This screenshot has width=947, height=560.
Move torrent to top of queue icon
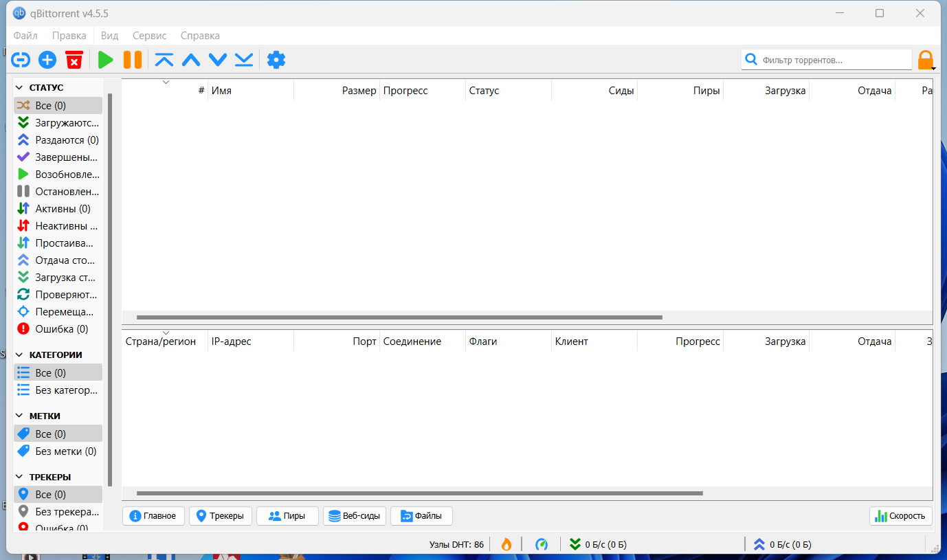[x=164, y=60]
